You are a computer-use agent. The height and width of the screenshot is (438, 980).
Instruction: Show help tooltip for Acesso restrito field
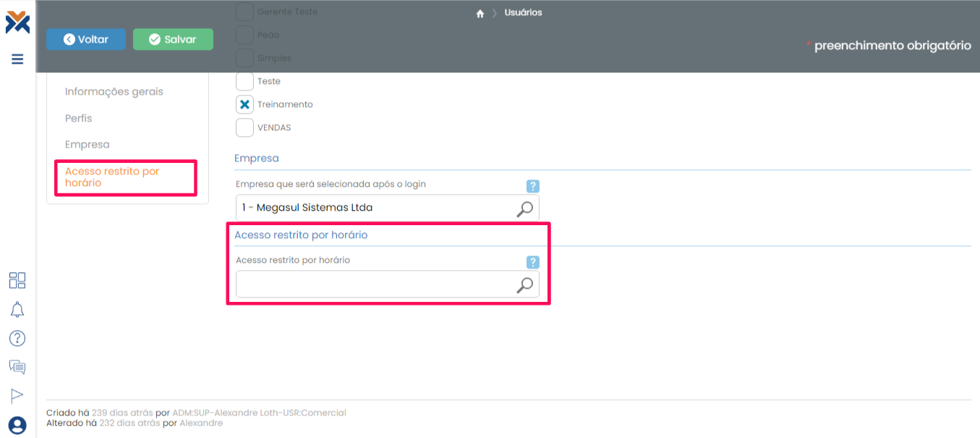point(533,262)
